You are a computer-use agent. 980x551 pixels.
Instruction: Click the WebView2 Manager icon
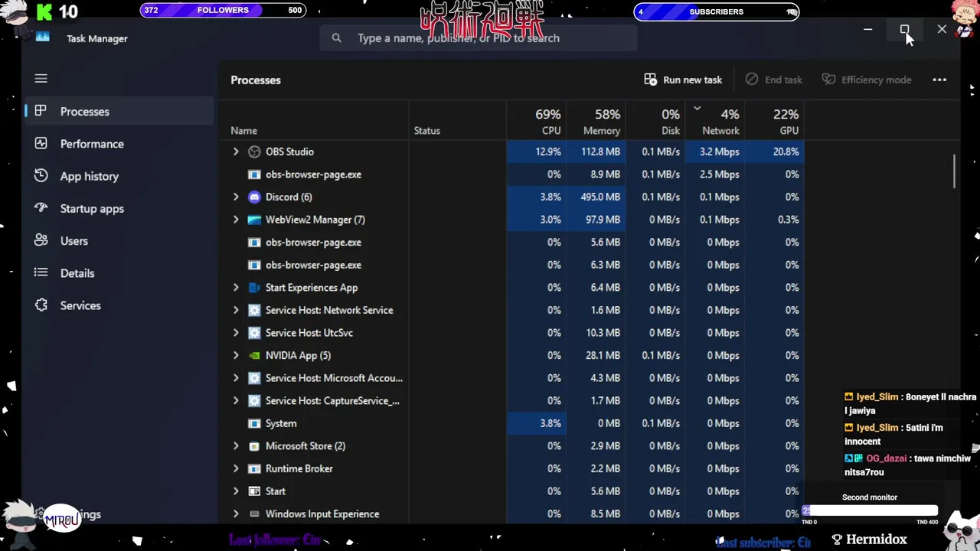pyautogui.click(x=254, y=220)
